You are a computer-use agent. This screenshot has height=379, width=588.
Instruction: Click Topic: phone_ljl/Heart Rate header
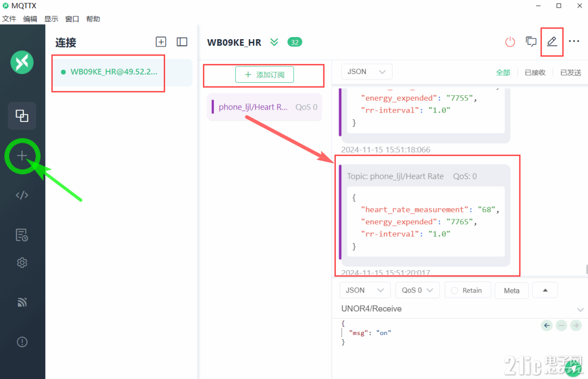[x=395, y=176]
